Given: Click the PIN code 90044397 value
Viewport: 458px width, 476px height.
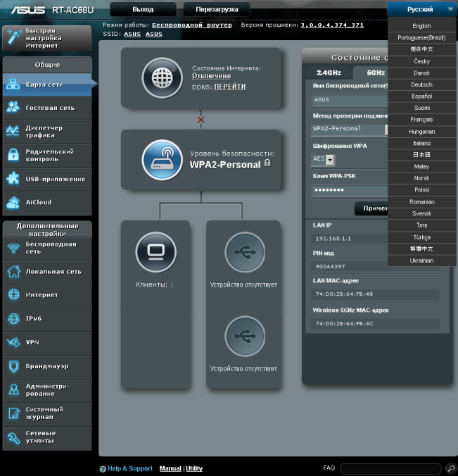Looking at the screenshot, I should [x=330, y=267].
